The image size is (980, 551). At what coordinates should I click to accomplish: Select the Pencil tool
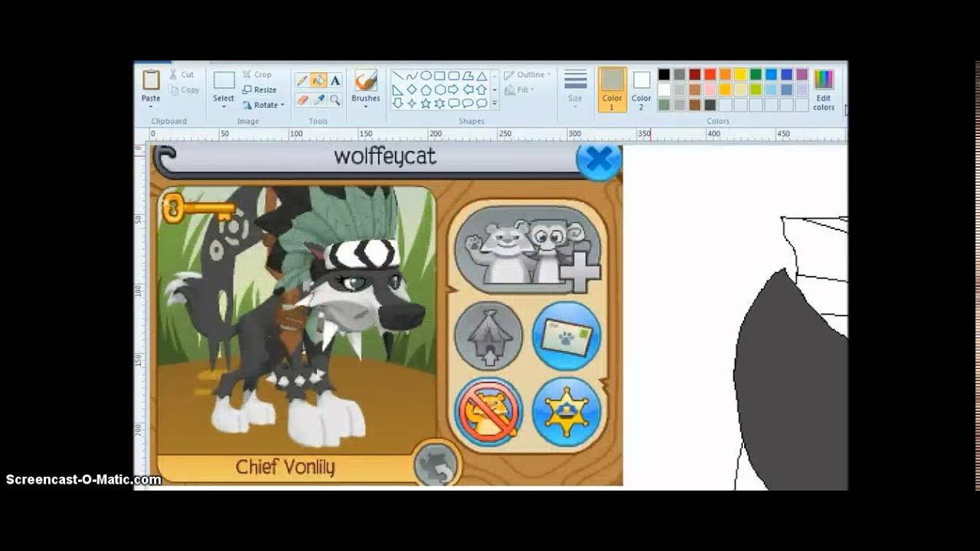(302, 80)
